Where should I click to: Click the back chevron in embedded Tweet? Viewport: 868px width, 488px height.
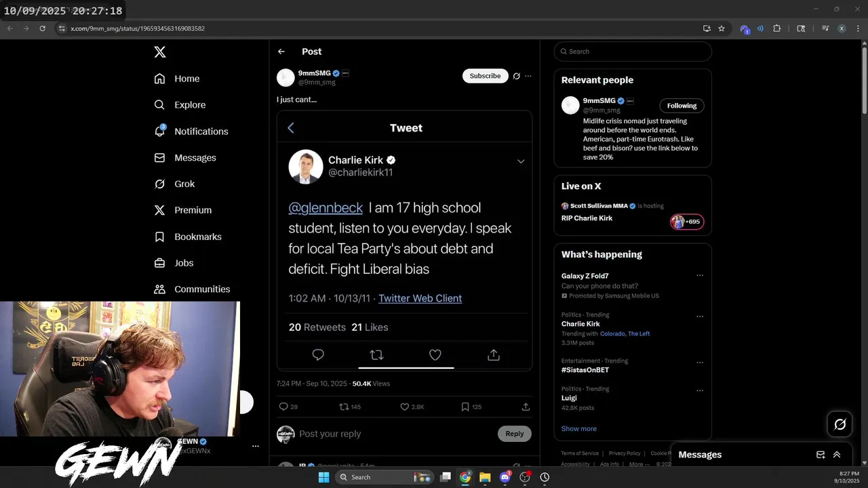(291, 127)
